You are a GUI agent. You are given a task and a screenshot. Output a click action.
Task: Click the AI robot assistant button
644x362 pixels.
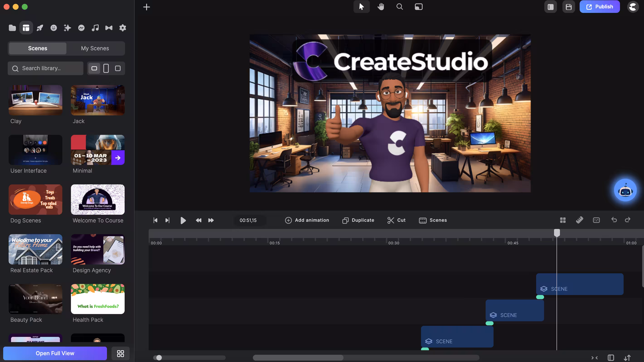[625, 191]
